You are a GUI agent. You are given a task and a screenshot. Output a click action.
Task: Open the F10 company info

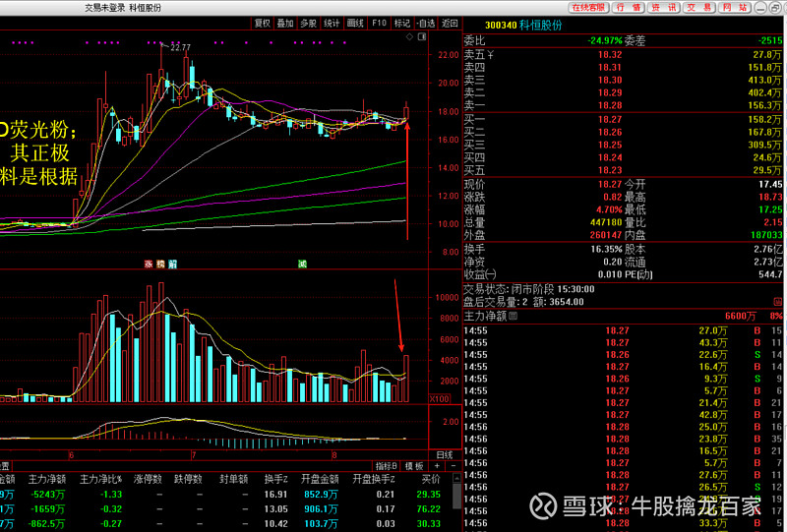379,23
